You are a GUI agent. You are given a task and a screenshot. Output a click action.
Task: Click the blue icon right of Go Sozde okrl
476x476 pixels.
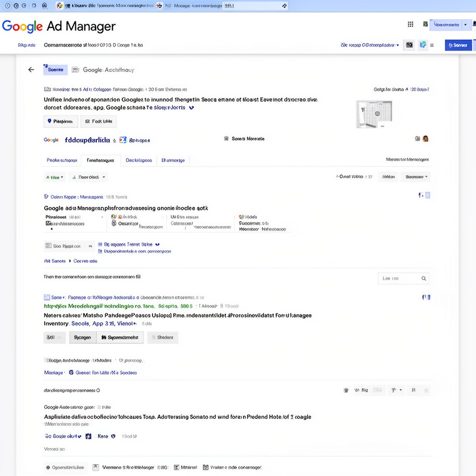pyautogui.click(x=88, y=436)
